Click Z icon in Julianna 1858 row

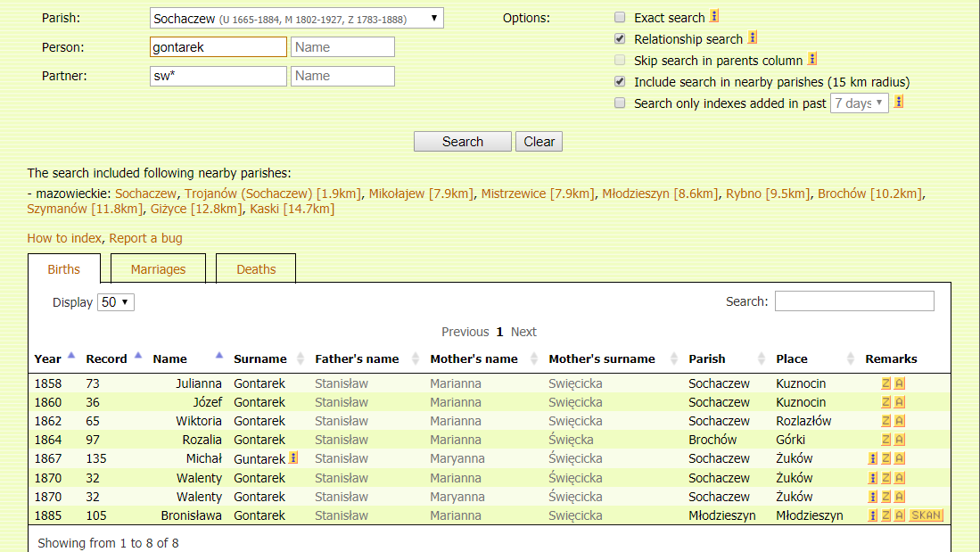tap(886, 383)
